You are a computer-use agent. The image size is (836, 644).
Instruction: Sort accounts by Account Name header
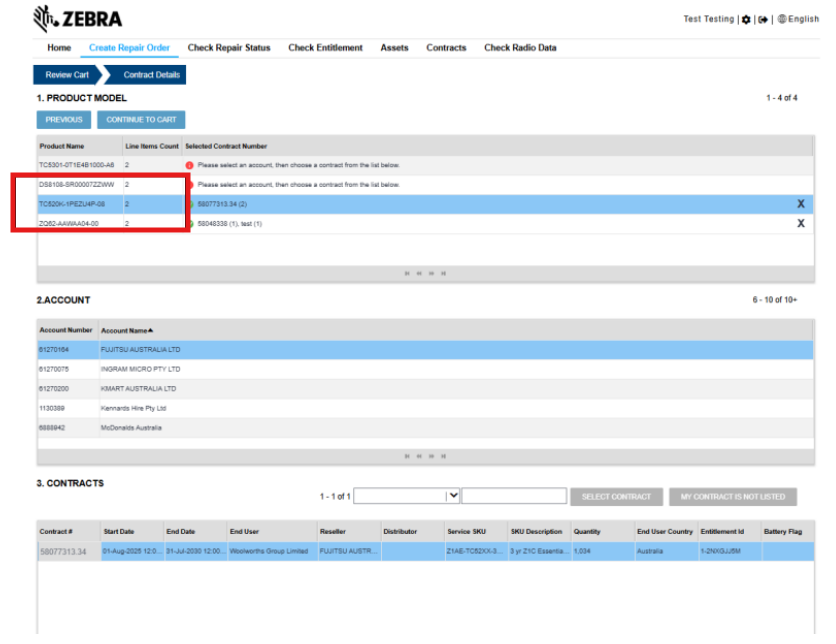pyautogui.click(x=127, y=331)
